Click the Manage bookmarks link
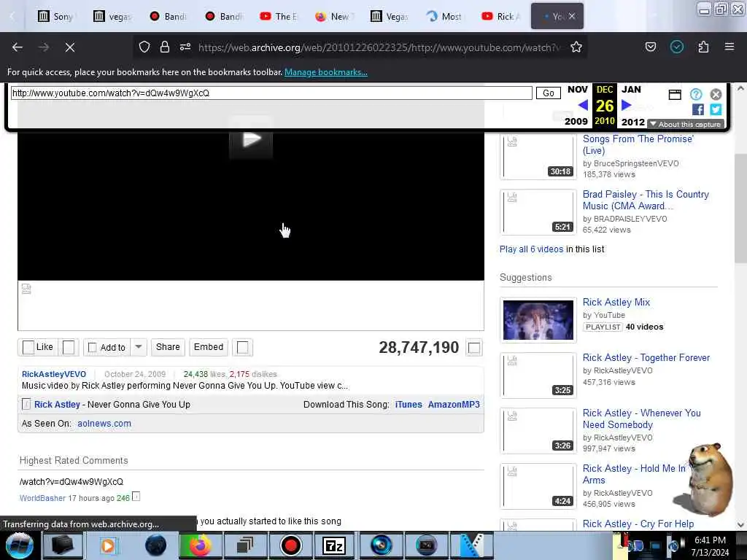Viewport: 747px width, 560px height. pyautogui.click(x=326, y=72)
